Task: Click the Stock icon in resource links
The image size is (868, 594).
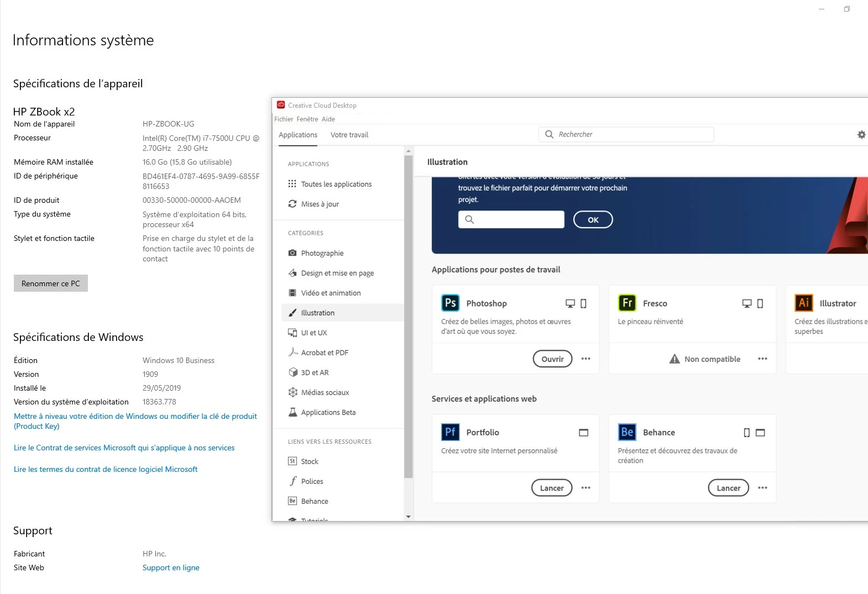Action: click(292, 461)
